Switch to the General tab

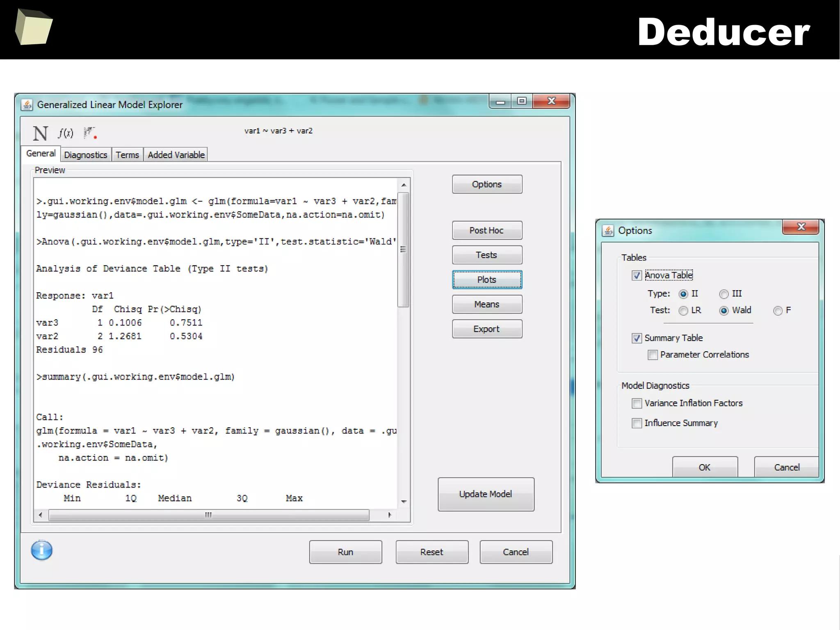tap(41, 153)
